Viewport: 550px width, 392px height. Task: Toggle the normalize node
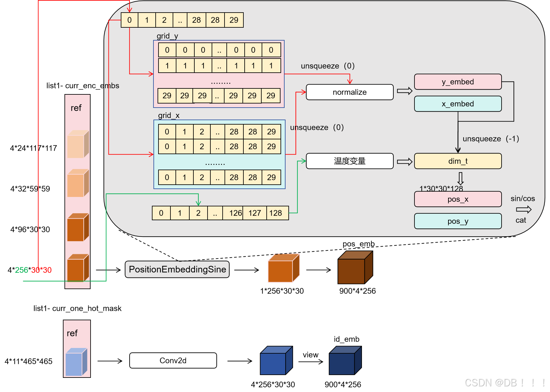(349, 92)
